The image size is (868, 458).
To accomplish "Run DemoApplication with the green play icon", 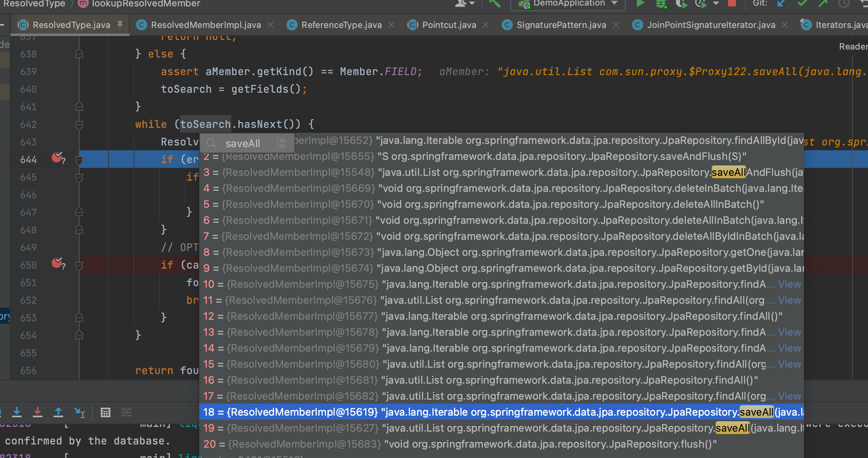I will (640, 4).
